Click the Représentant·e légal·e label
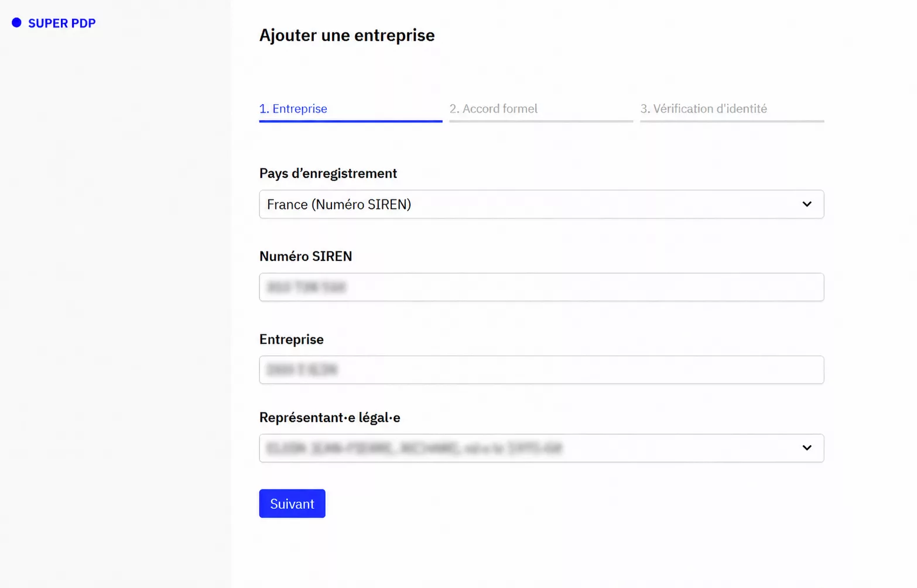 coord(329,417)
